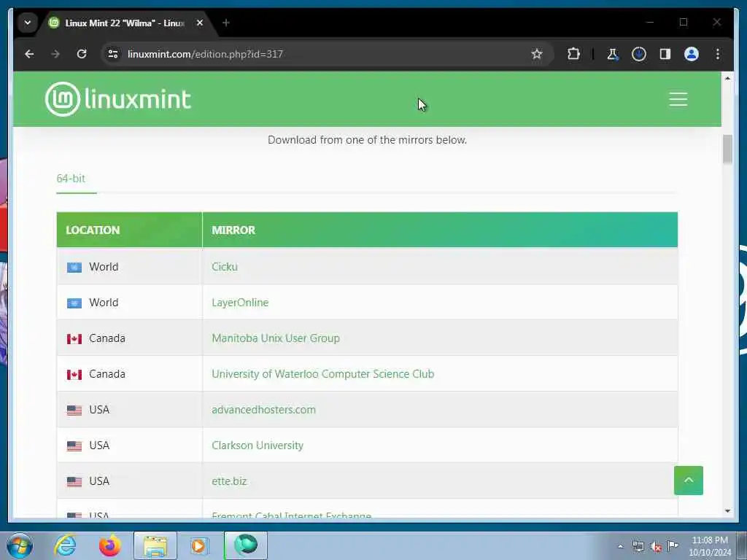Launch Internet Explorer from taskbar
747x560 pixels.
[65, 545]
